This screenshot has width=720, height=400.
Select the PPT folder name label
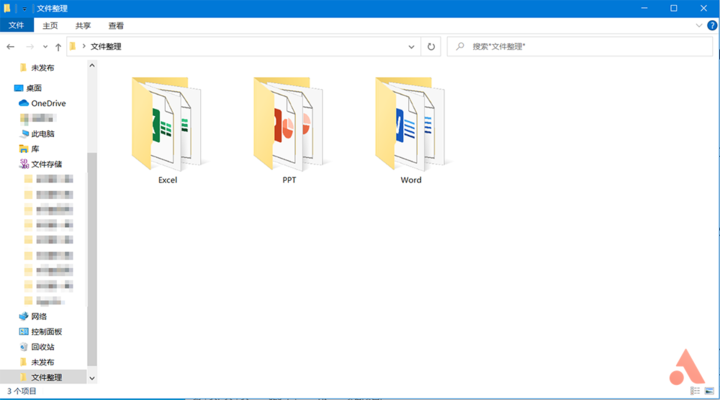coord(289,180)
